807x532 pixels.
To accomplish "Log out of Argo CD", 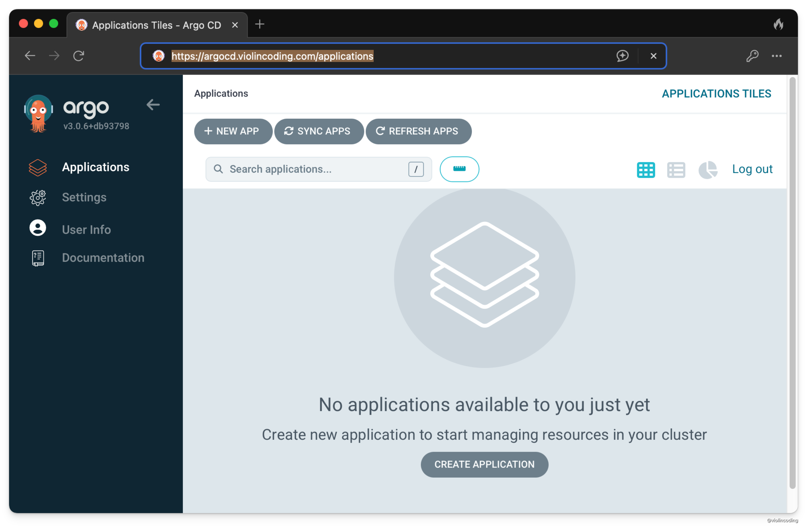I will [752, 169].
